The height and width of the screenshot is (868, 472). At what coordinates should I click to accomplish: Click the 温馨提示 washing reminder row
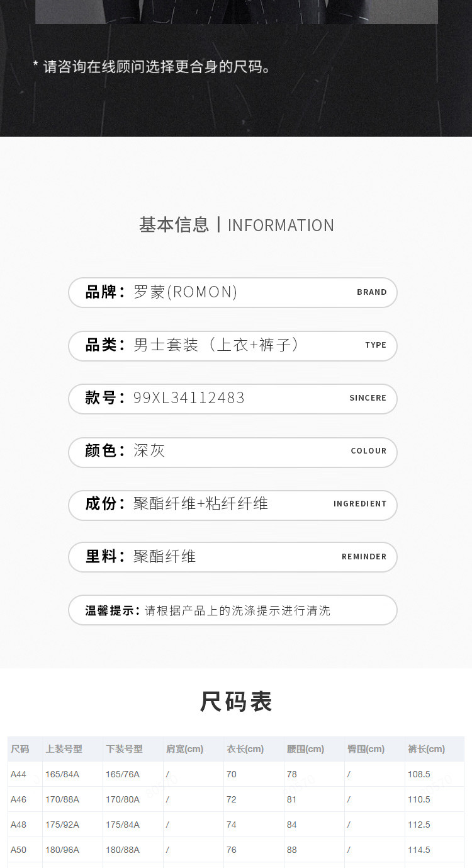(232, 610)
